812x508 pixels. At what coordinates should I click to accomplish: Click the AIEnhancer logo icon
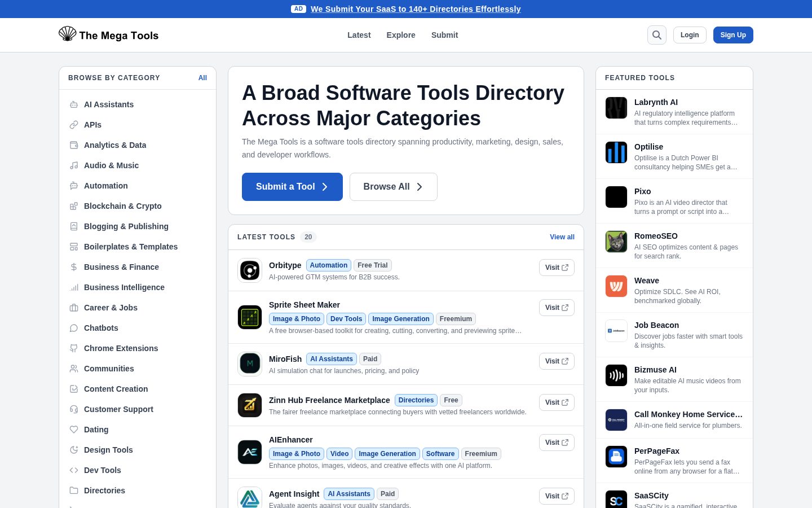click(x=250, y=452)
